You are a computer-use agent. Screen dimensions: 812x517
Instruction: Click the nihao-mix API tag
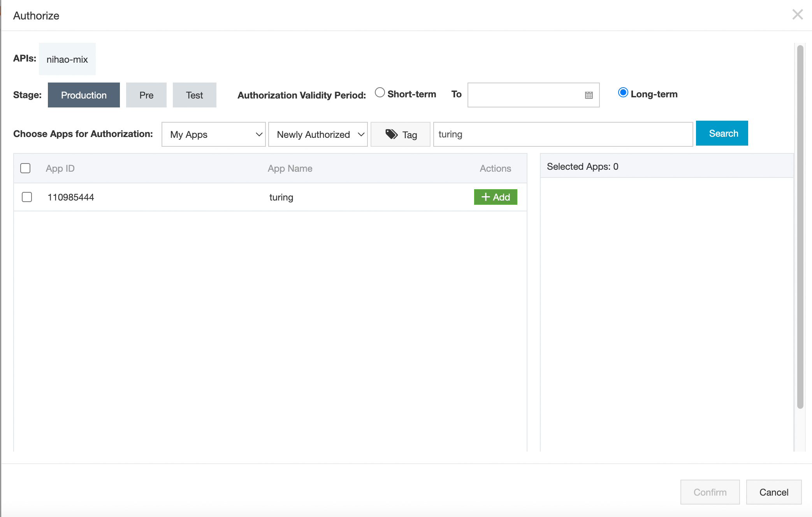[67, 59]
